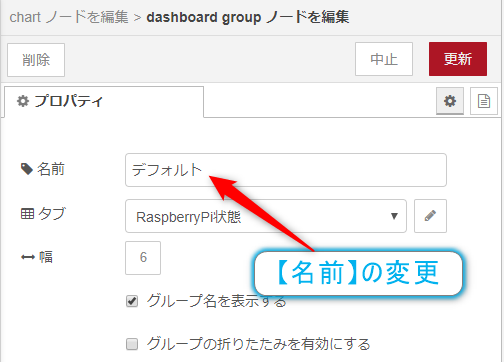Click the タブ label with table icon
The height and width of the screenshot is (362, 504).
pos(43,214)
